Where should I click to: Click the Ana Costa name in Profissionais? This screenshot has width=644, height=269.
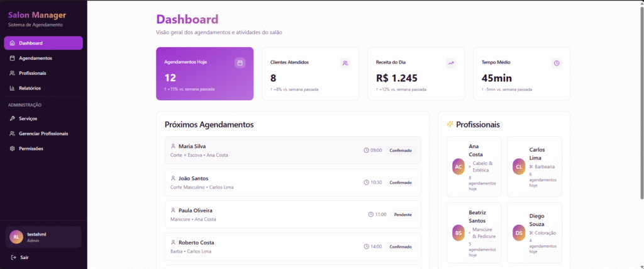[x=476, y=150]
